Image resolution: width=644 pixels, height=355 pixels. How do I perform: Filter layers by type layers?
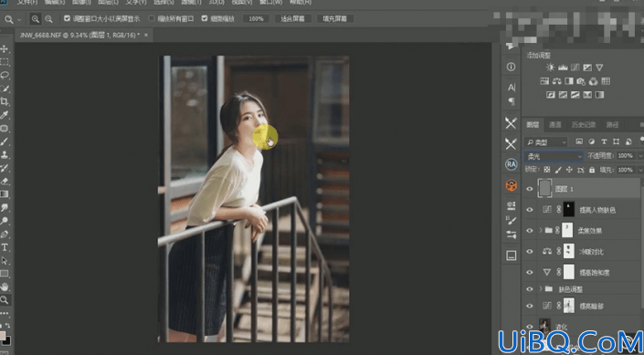tap(604, 142)
